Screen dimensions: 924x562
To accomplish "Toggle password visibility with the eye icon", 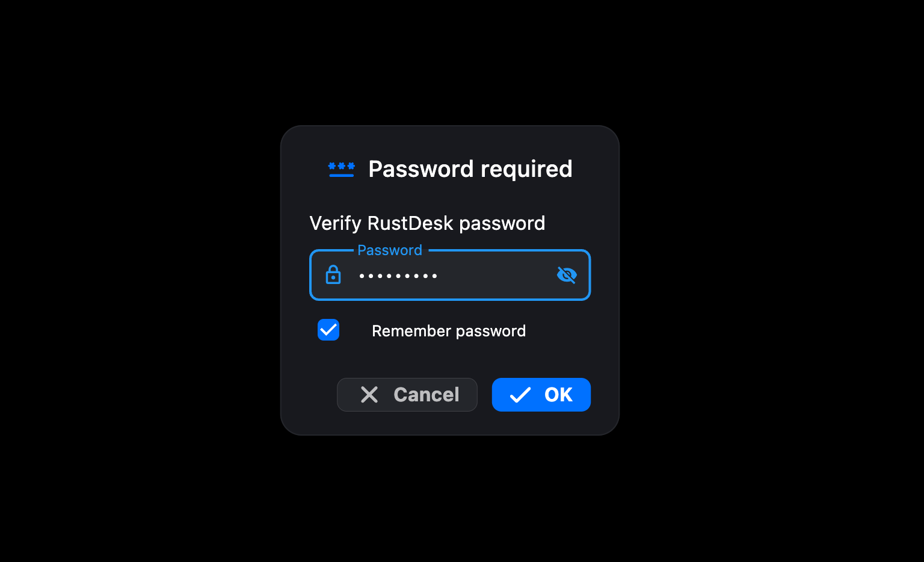I will [567, 275].
